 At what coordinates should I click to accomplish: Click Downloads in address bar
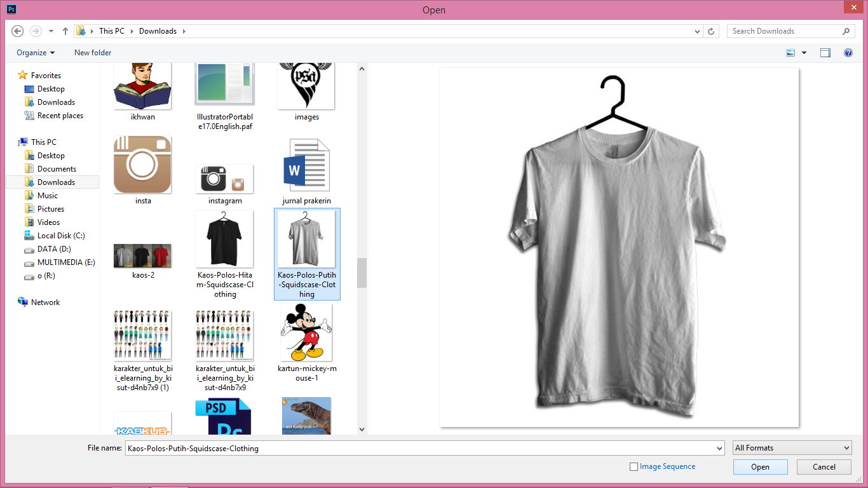point(158,30)
